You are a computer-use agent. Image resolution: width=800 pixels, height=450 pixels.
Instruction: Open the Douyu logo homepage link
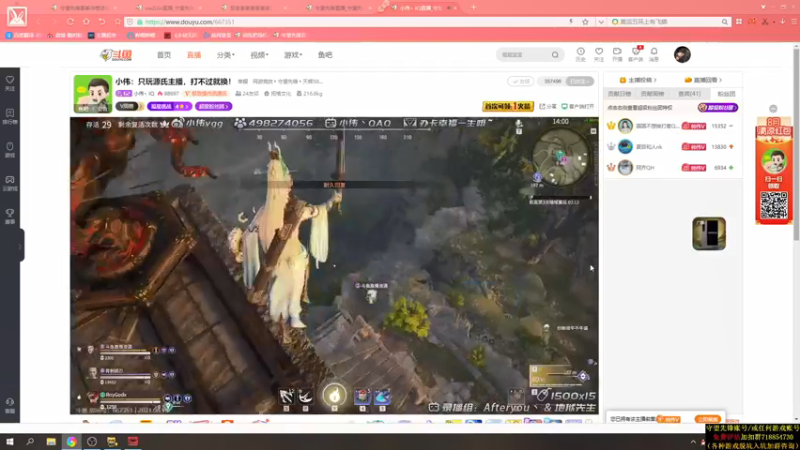pos(116,55)
